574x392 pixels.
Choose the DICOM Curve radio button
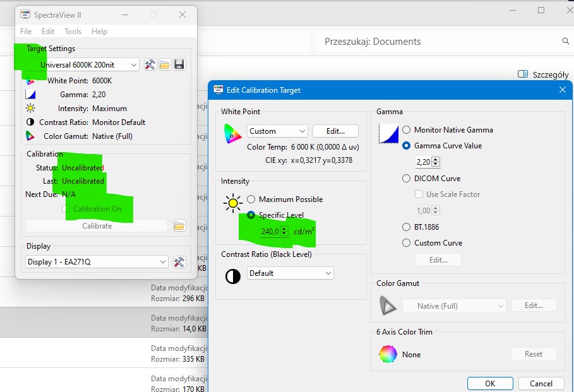407,179
